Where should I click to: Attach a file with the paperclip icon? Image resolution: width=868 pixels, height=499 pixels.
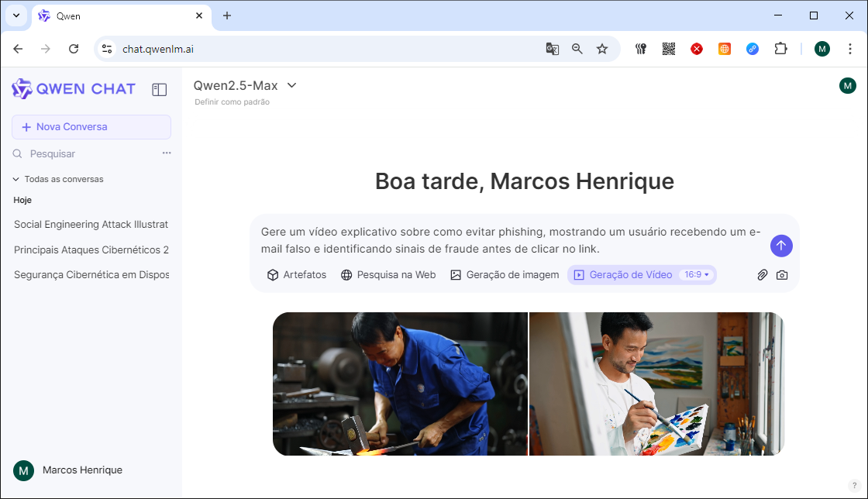[763, 275]
